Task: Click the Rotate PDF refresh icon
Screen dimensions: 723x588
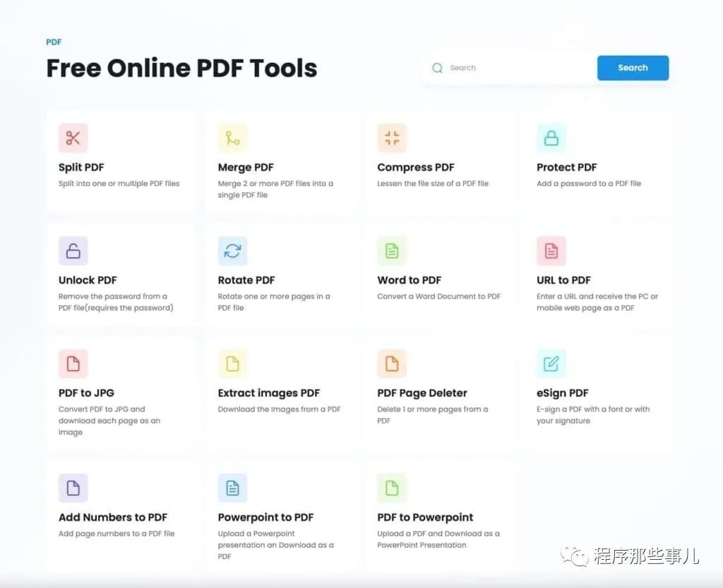Action: click(232, 251)
